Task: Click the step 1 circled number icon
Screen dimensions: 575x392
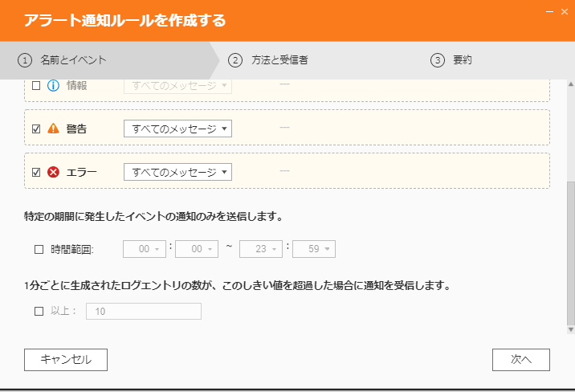Action: 24,60
